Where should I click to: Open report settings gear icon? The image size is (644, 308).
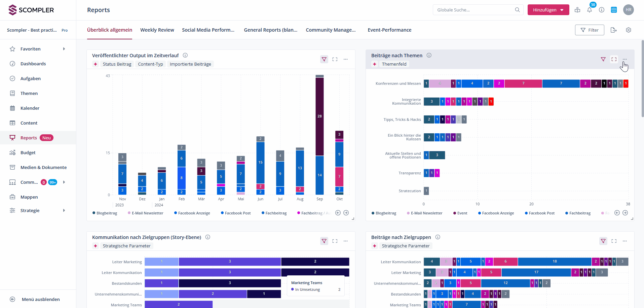(x=628, y=30)
